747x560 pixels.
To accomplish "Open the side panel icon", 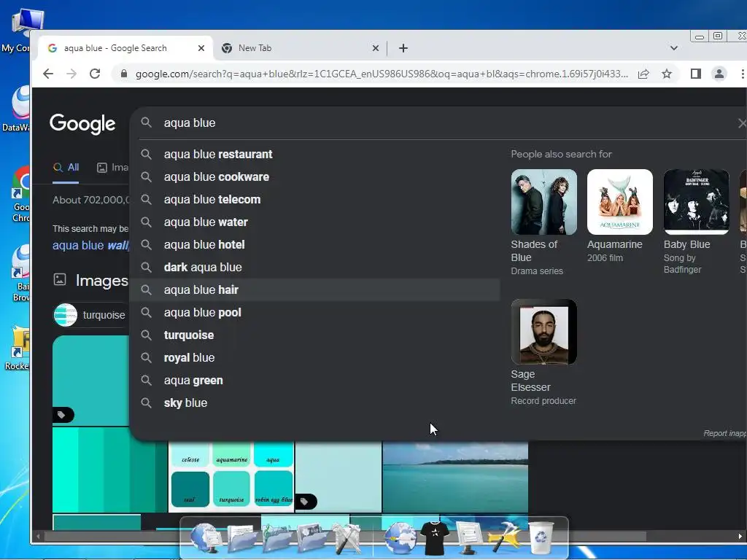I will [x=695, y=74].
